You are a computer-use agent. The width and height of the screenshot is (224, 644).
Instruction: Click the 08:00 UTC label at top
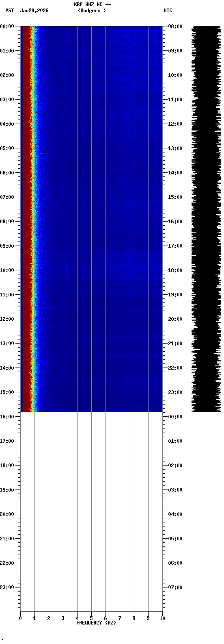175,26
